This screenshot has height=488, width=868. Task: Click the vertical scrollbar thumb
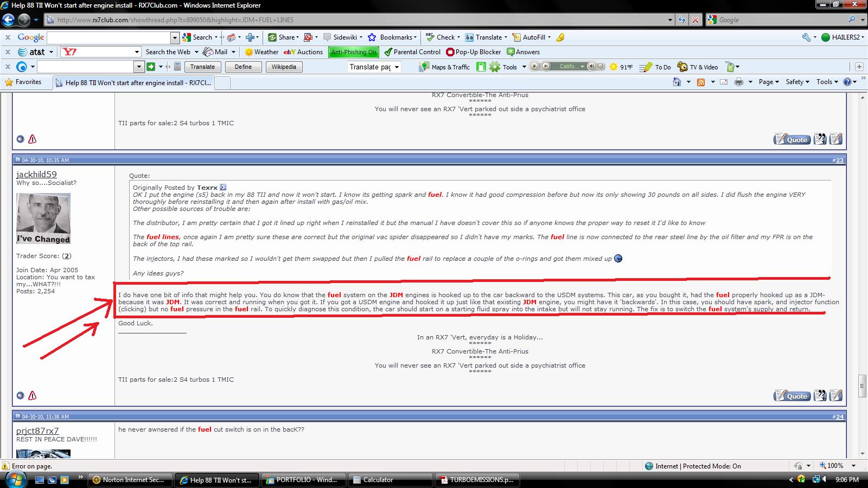[x=862, y=386]
